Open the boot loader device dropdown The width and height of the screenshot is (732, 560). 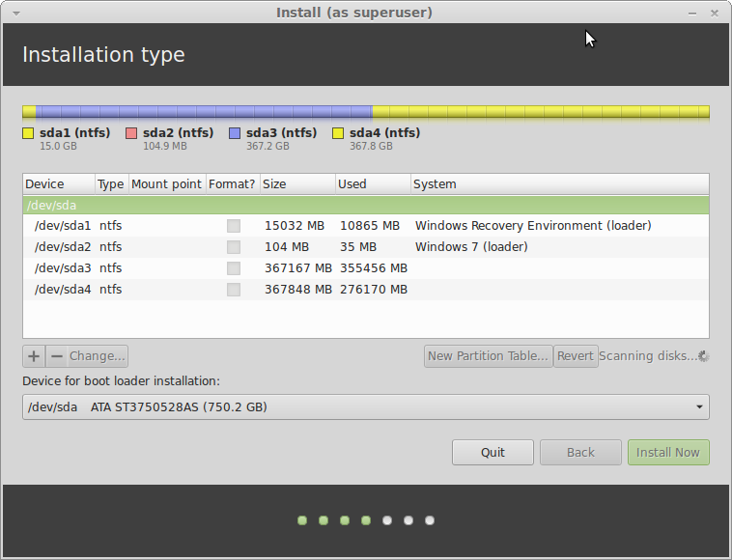click(366, 406)
